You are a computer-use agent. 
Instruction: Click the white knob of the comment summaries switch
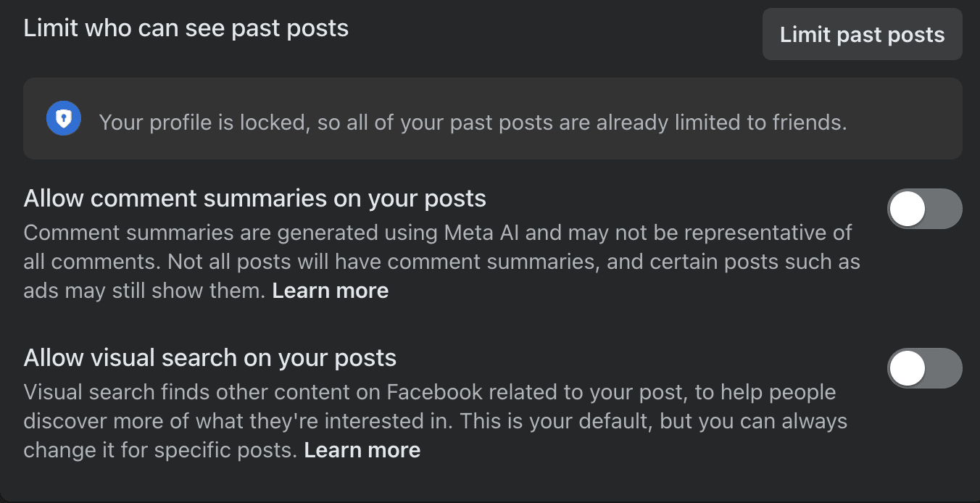[x=908, y=209]
